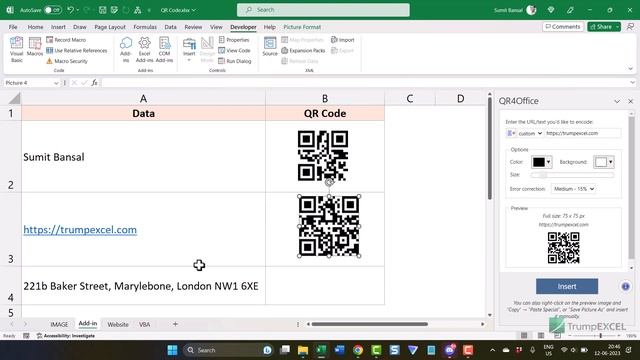Image resolution: width=640 pixels, height=360 pixels.
Task: Click Record Macro
Action: coord(66,40)
